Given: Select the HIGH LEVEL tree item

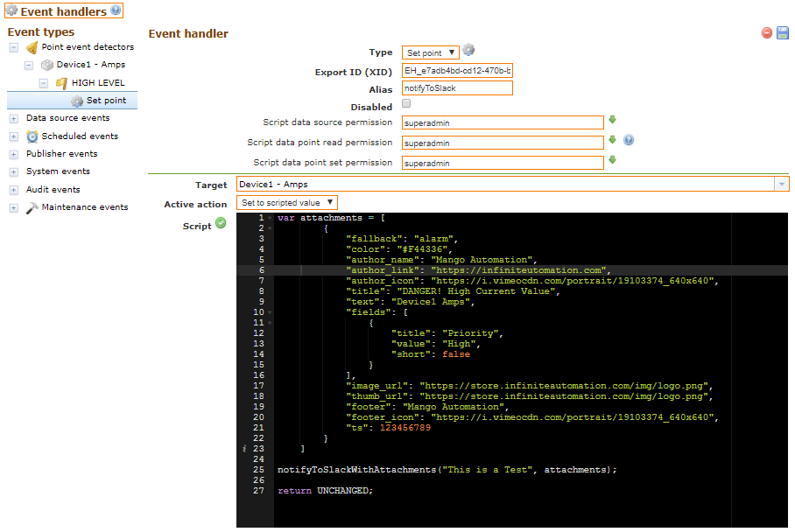Looking at the screenshot, I should click(98, 82).
